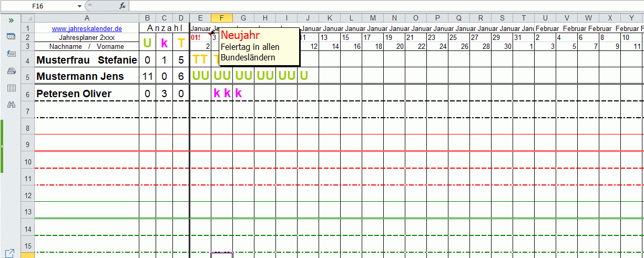The image size is (644, 258).
Task: Click the red 01! holiday date cell
Action: pos(196,37)
